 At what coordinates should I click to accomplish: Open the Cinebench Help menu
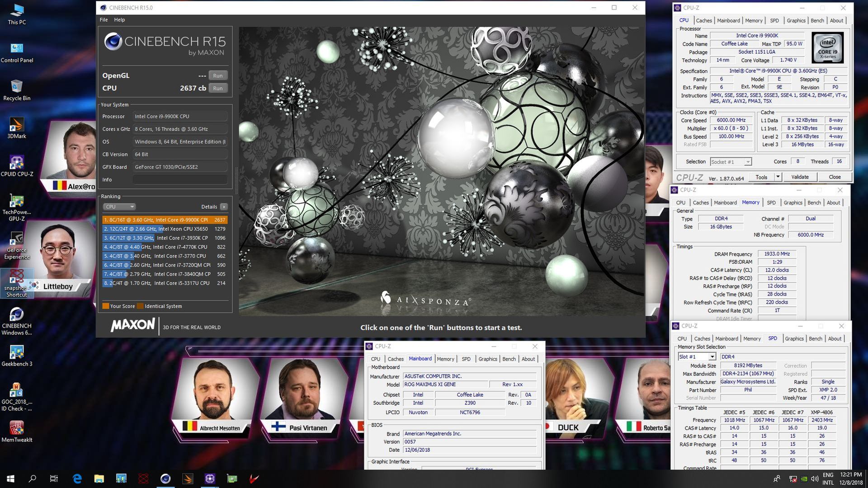point(119,19)
